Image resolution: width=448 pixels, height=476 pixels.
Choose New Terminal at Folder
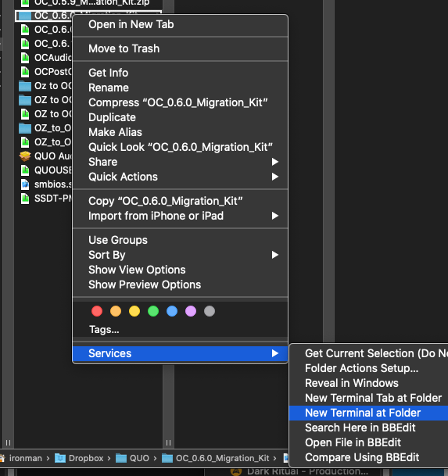[369, 413]
